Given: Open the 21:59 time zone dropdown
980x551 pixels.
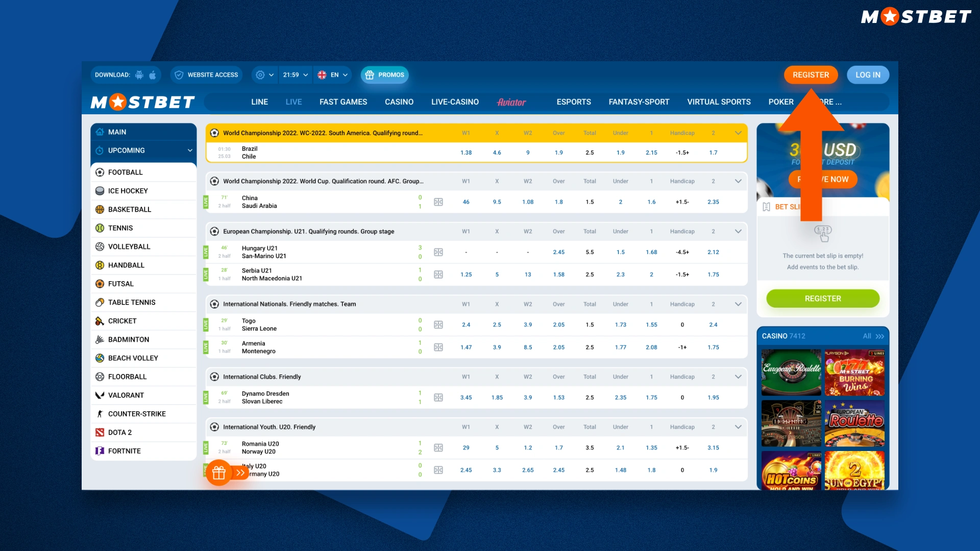Looking at the screenshot, I should pyautogui.click(x=296, y=75).
